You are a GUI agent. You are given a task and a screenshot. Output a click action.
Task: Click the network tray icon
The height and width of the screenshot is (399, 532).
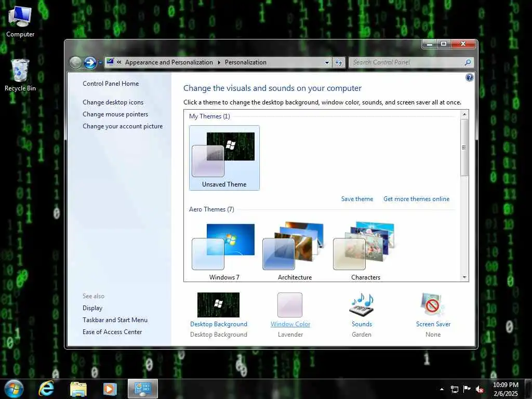[x=454, y=389]
